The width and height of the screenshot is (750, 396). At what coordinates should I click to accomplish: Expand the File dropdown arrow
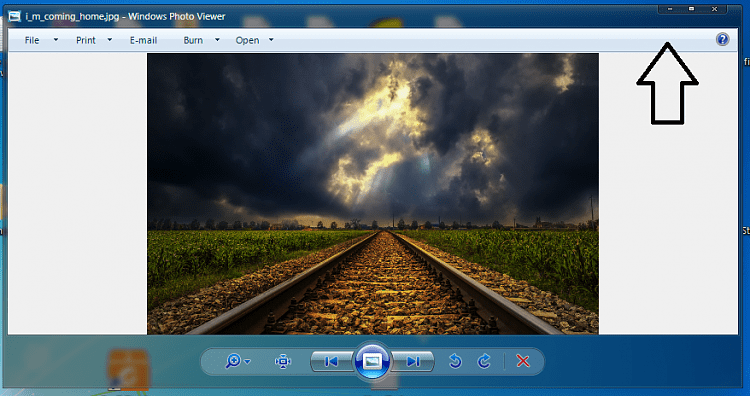tap(55, 40)
